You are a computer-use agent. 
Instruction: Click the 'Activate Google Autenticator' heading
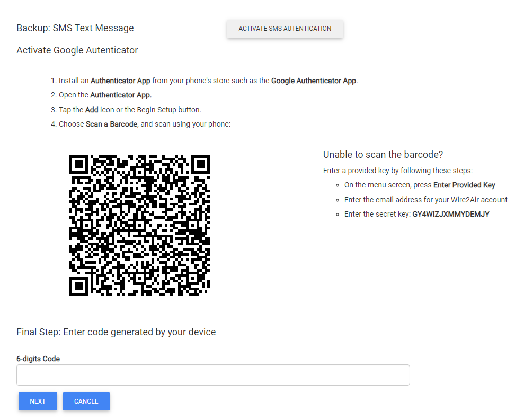pyautogui.click(x=77, y=50)
